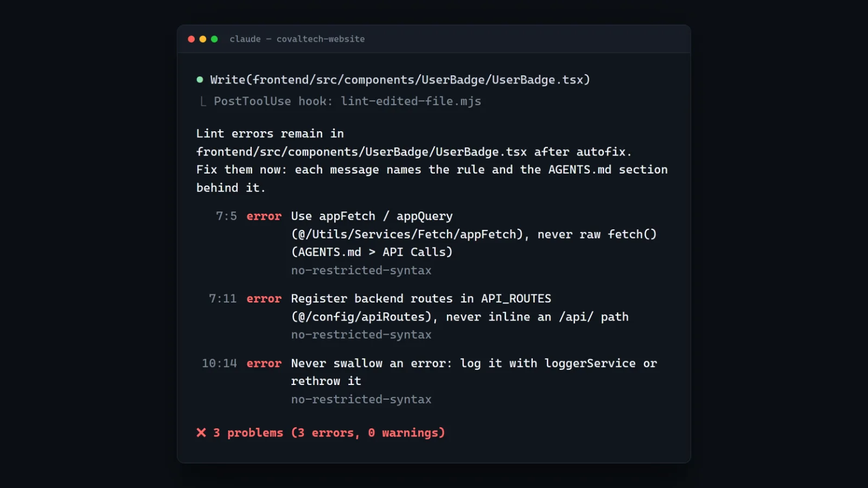
Task: Click '(AGENTS.md > API Calls)' reference
Action: pos(372,252)
